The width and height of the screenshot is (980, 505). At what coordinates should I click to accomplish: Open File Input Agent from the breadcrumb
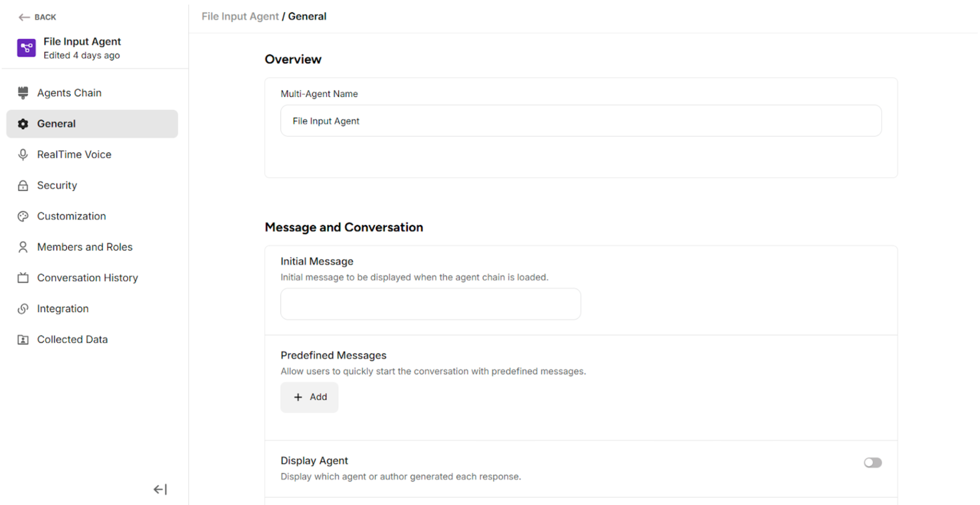[240, 16]
